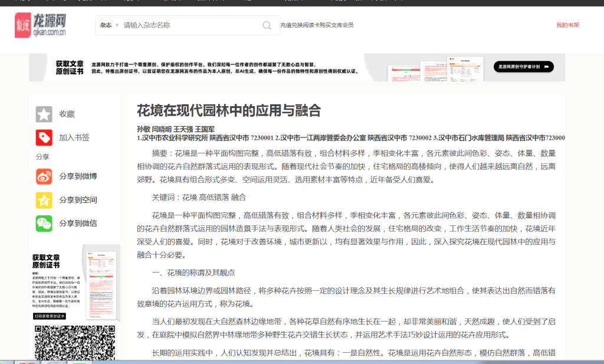The image size is (604, 364).
Task: Click the star 收藏 favorite icon
Action: [x=44, y=114]
